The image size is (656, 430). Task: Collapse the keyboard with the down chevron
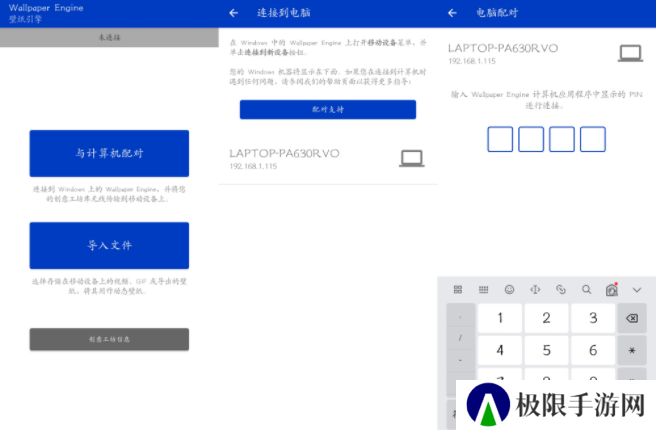pyautogui.click(x=637, y=289)
